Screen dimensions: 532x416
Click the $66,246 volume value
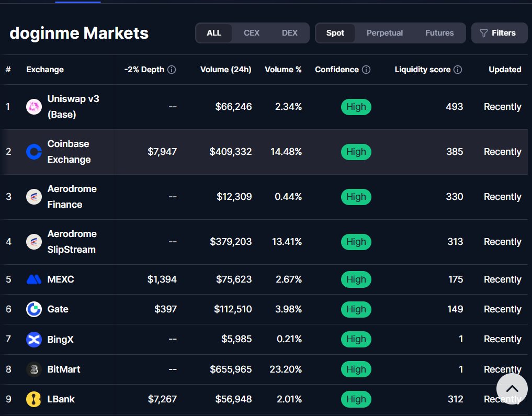coord(233,107)
